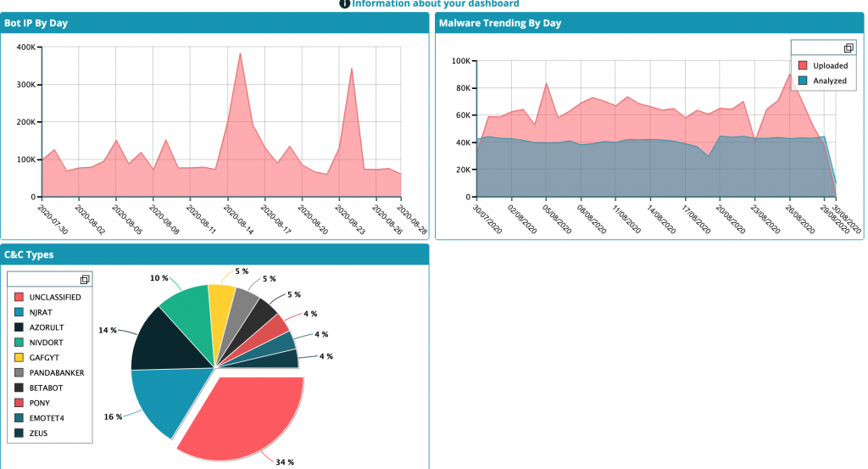Click the ZEUS legend entry
The height and width of the screenshot is (469, 868).
coord(40,433)
